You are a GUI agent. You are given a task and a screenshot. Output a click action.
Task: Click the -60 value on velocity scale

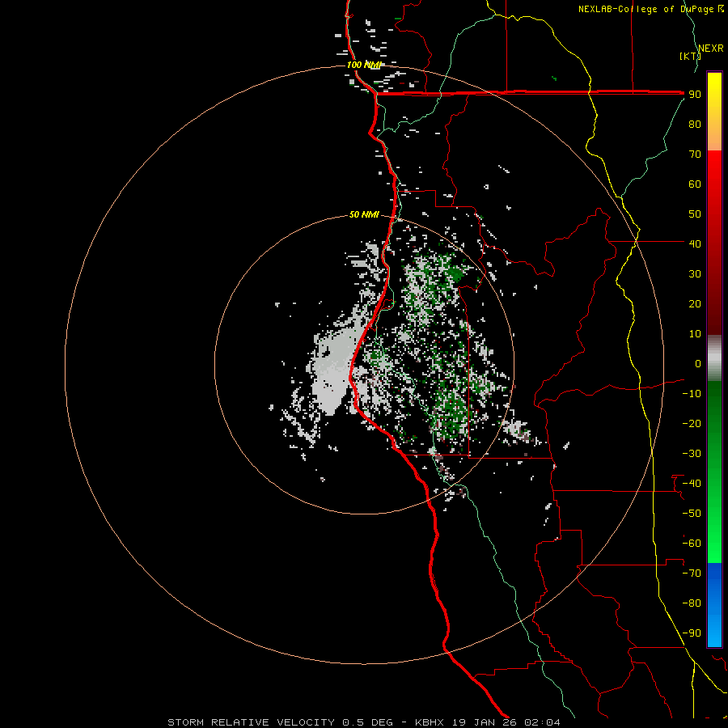pos(692,544)
